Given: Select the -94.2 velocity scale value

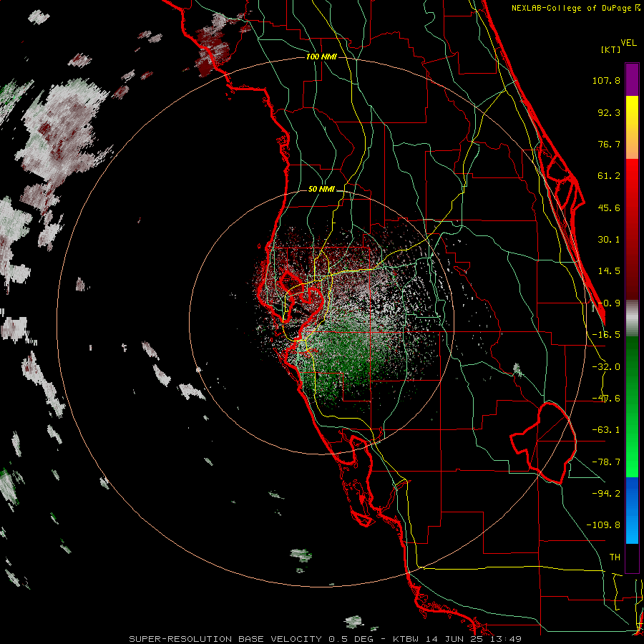Looking at the screenshot, I should pos(606,494).
